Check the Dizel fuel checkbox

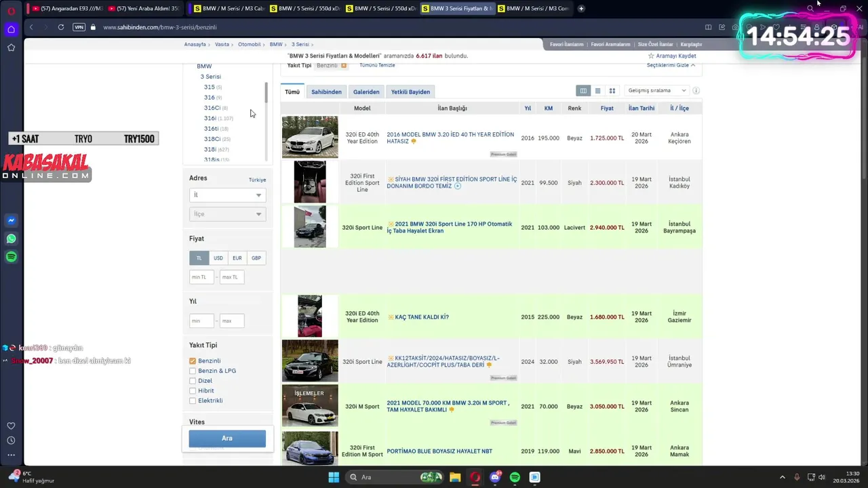[x=193, y=381]
